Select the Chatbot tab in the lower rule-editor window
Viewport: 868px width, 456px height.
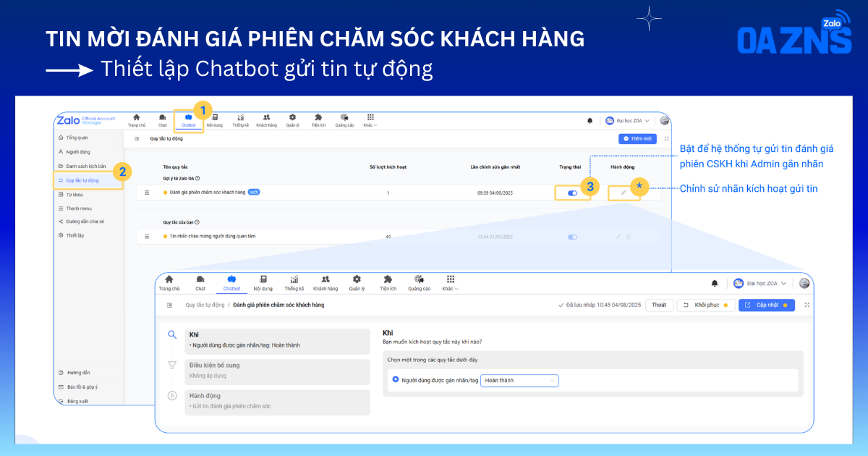231,283
